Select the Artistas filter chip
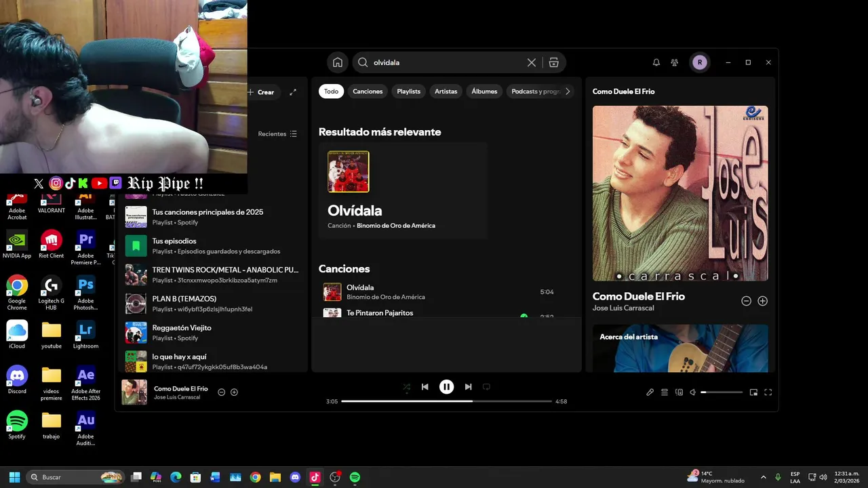Viewport: 868px width, 488px height. click(x=446, y=91)
